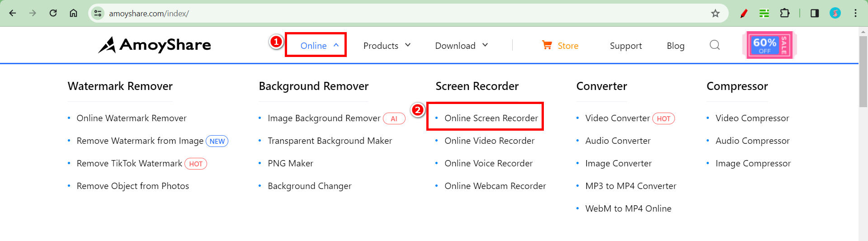Open Online Webcam Recorder link
The image size is (868, 241).
coord(495,186)
